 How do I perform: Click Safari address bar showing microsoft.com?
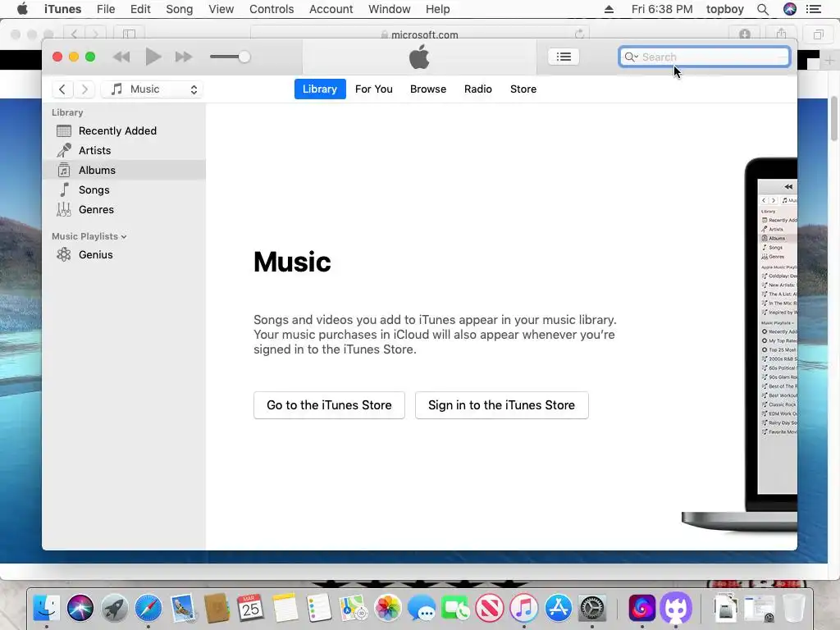pyautogui.click(x=419, y=33)
